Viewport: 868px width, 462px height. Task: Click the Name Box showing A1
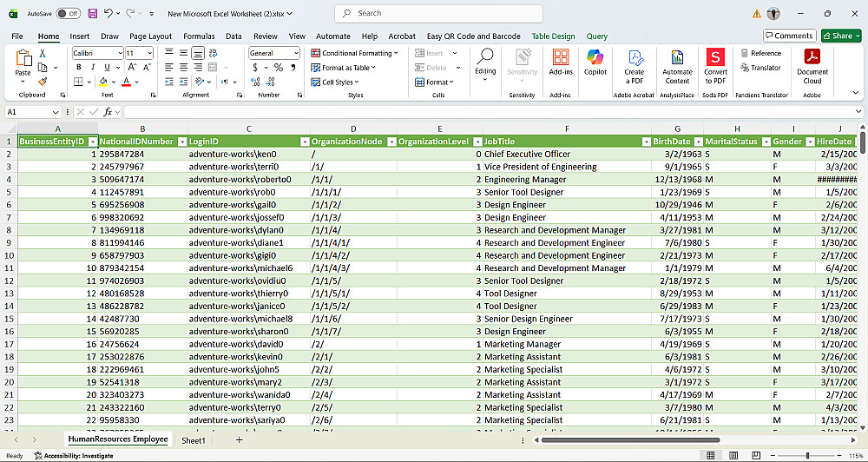[28, 112]
